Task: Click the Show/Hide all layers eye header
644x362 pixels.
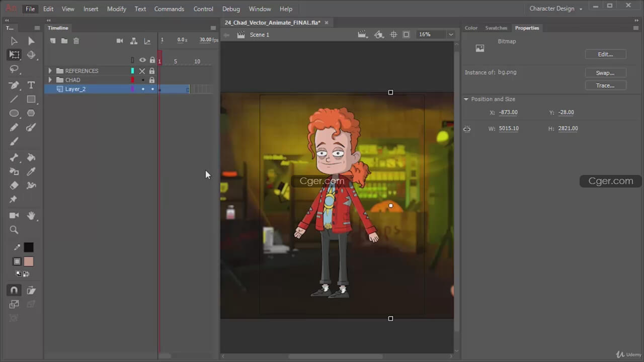Action: (142, 60)
